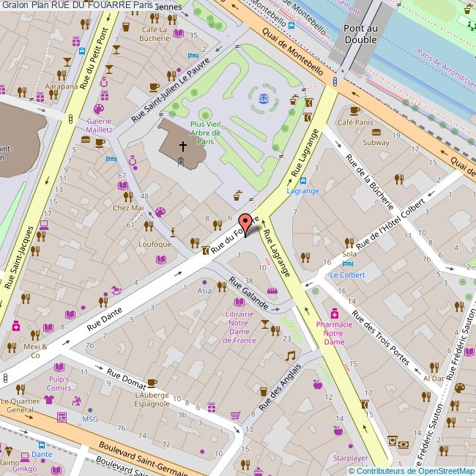Open the Contributeurs de OpenStreetMap link
This screenshot has width=476, height=476.
click(412, 471)
